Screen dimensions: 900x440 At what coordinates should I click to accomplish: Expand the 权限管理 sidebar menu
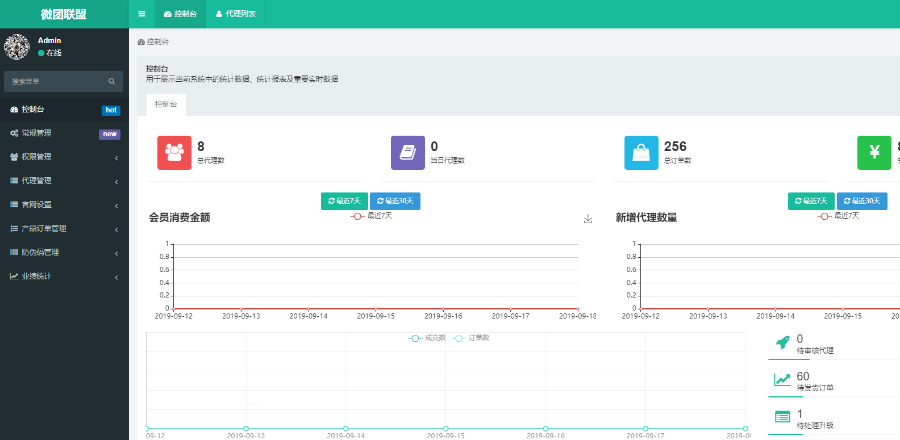(64, 157)
